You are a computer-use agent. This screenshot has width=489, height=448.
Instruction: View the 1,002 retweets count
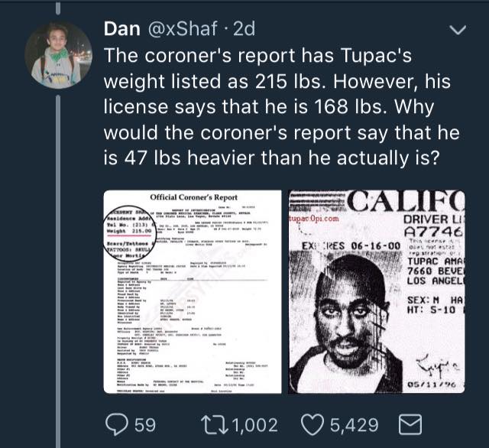255,425
